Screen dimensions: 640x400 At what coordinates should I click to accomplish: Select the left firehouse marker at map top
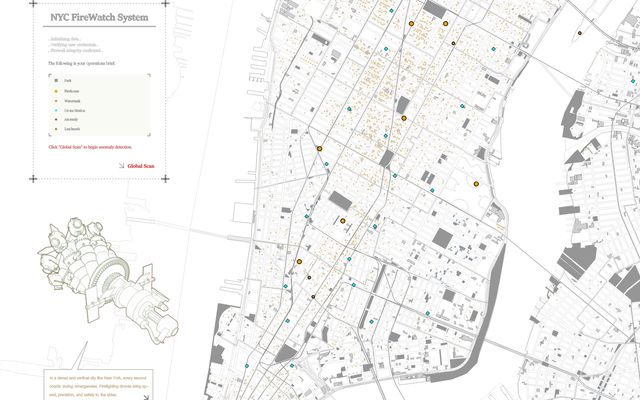click(411, 24)
